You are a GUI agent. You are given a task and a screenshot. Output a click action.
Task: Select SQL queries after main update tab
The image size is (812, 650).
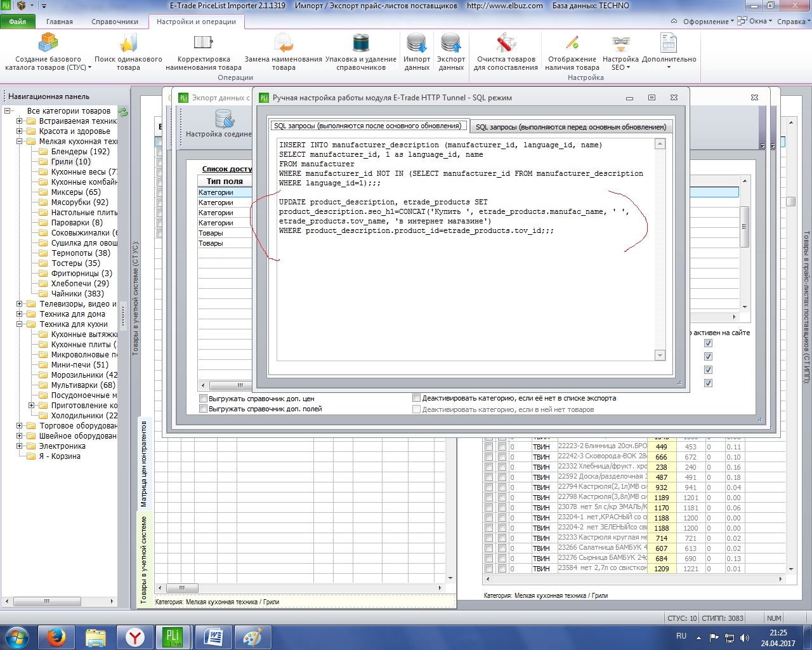[369, 126]
